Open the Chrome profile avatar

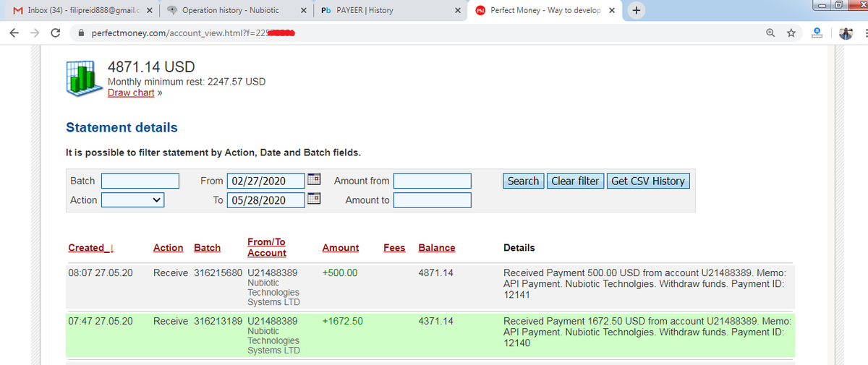(x=845, y=33)
